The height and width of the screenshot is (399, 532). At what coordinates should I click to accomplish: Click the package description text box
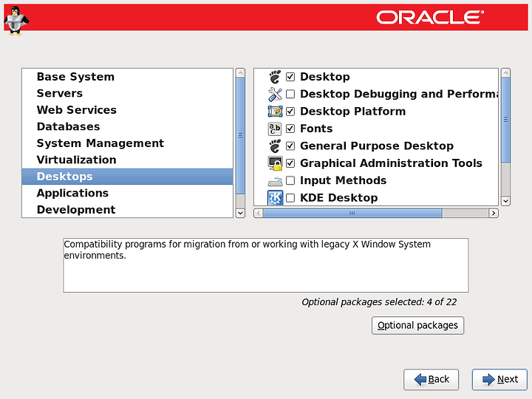266,265
